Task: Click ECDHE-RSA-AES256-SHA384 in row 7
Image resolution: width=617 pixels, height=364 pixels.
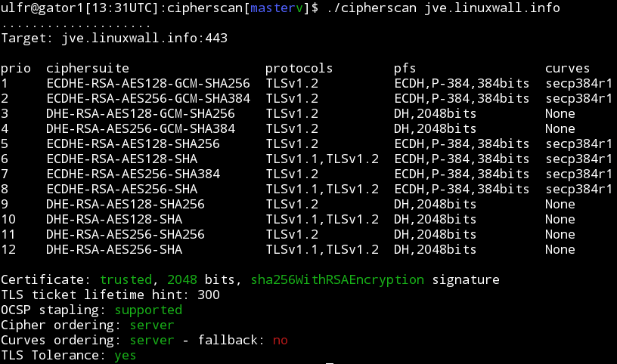Action: [133, 174]
